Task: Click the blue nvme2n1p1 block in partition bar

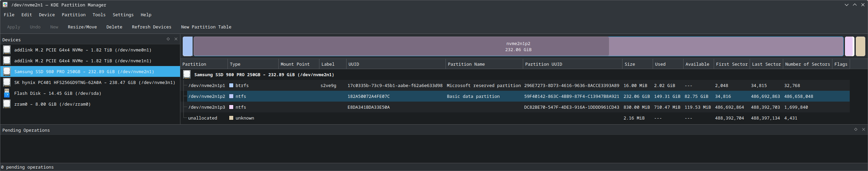Action: (188, 46)
